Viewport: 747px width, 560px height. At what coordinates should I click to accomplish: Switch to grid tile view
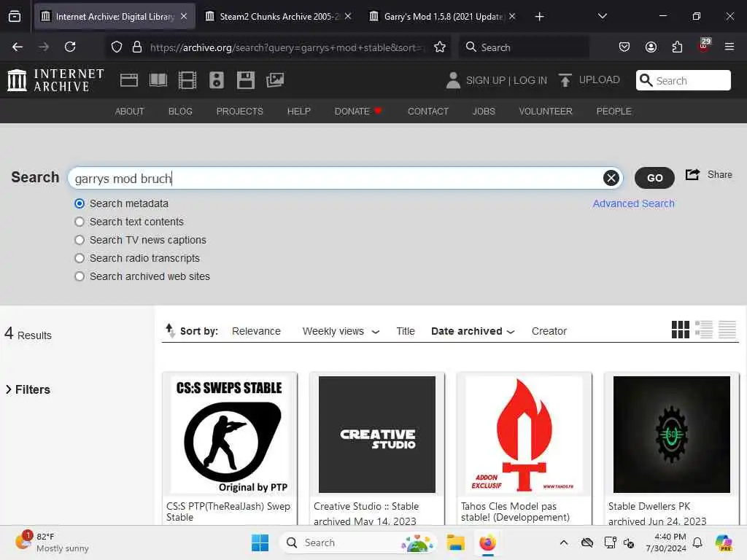coord(681,330)
